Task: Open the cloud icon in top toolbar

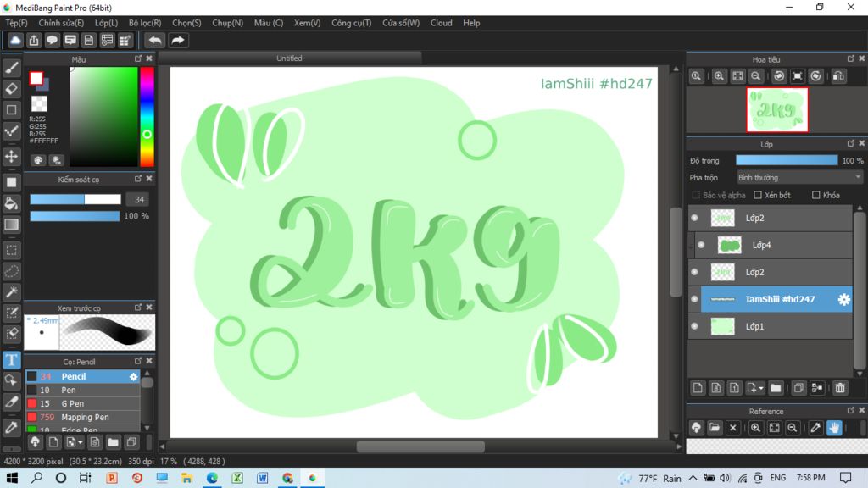Action: coord(15,41)
